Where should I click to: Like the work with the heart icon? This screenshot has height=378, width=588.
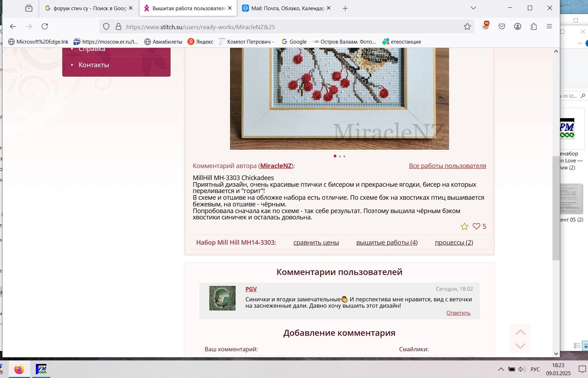(476, 226)
